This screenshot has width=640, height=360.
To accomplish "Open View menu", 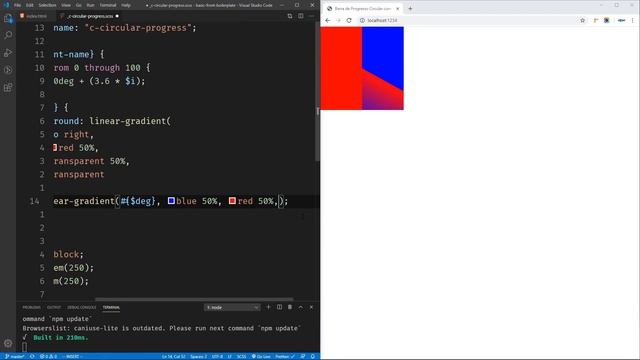I will pyautogui.click(x=66, y=5).
